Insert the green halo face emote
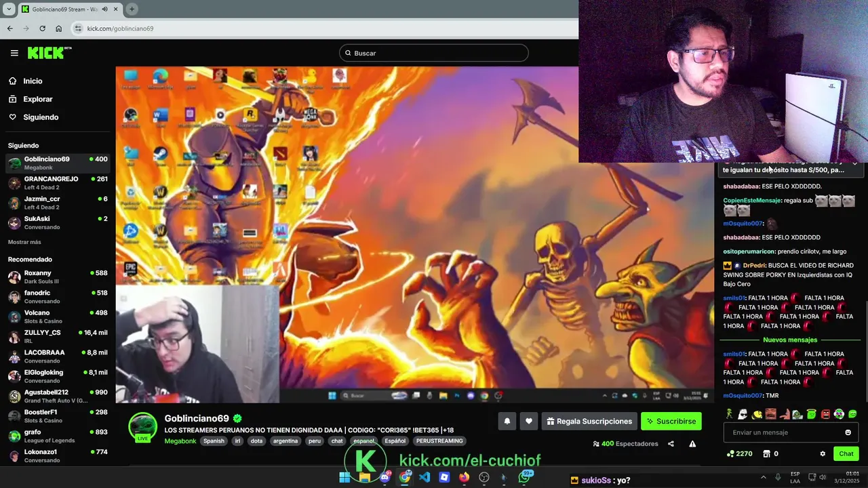 pos(811,413)
